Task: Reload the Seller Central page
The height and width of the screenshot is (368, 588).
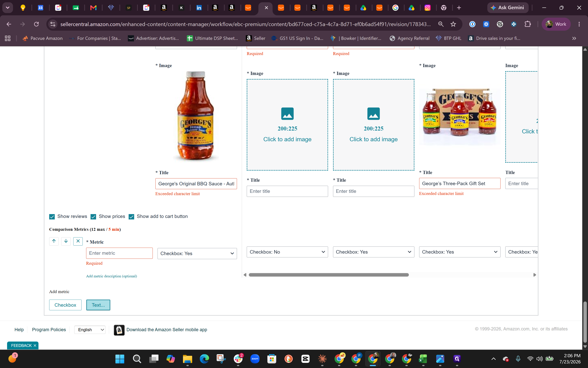Action: click(36, 24)
